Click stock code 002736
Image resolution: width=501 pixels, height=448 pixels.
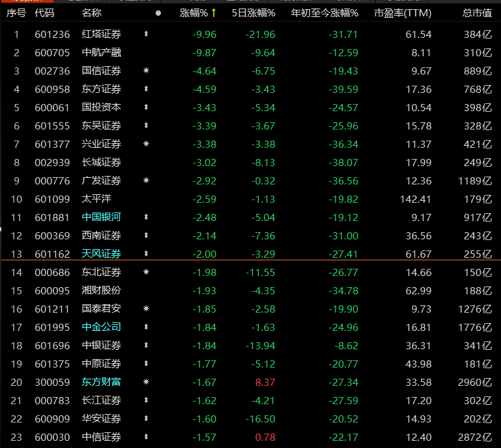pos(52,71)
